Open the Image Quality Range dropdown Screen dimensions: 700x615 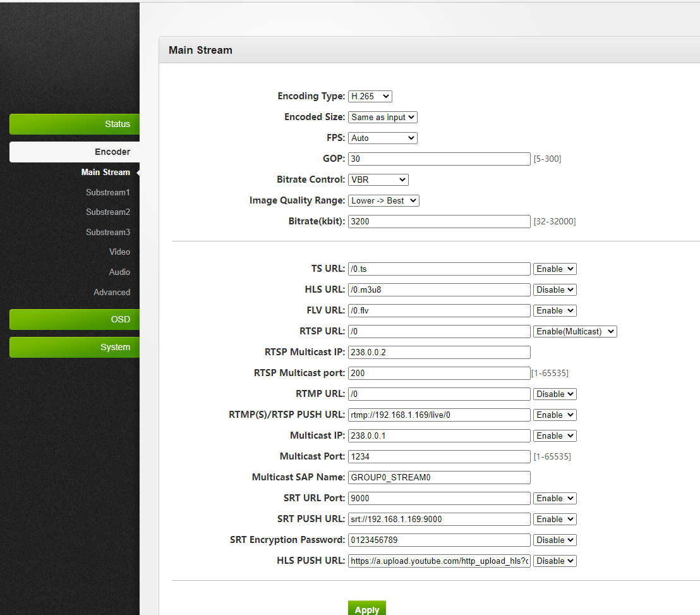tap(383, 200)
